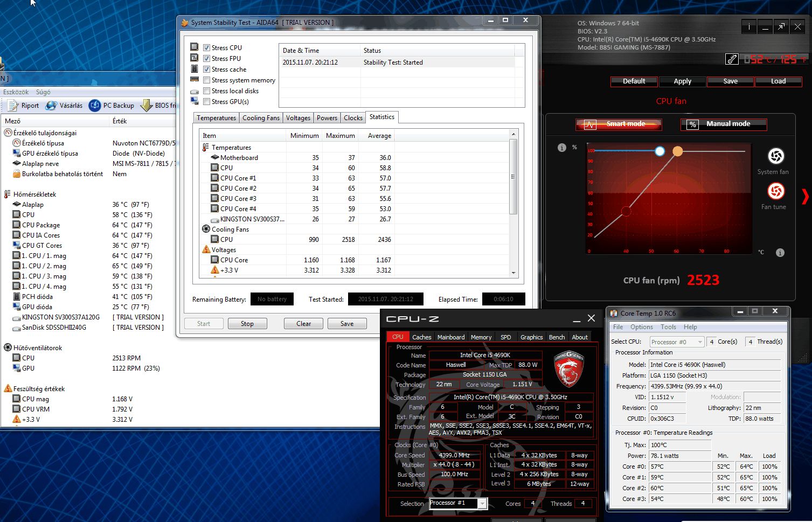Stop the stability test
The image size is (812, 522).
coord(247,324)
